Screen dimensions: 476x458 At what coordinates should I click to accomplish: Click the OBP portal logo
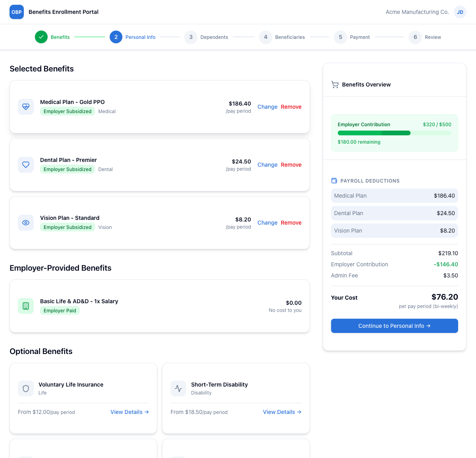(x=17, y=12)
